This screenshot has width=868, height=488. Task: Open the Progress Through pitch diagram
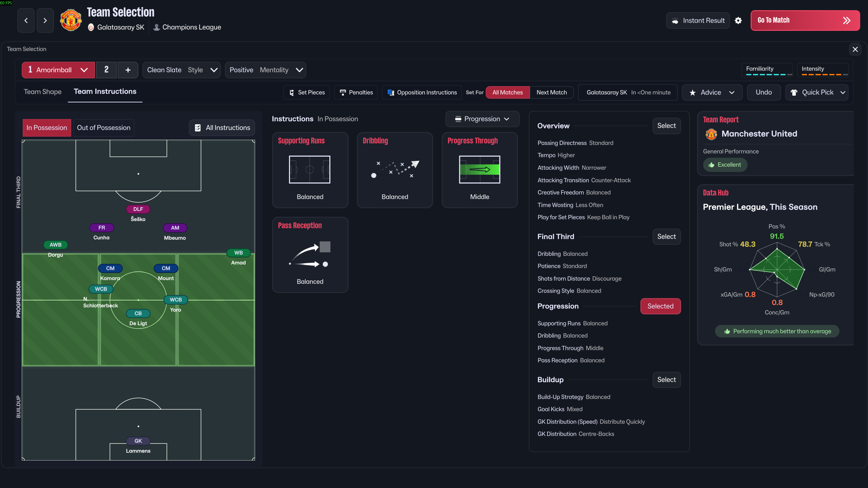point(479,170)
